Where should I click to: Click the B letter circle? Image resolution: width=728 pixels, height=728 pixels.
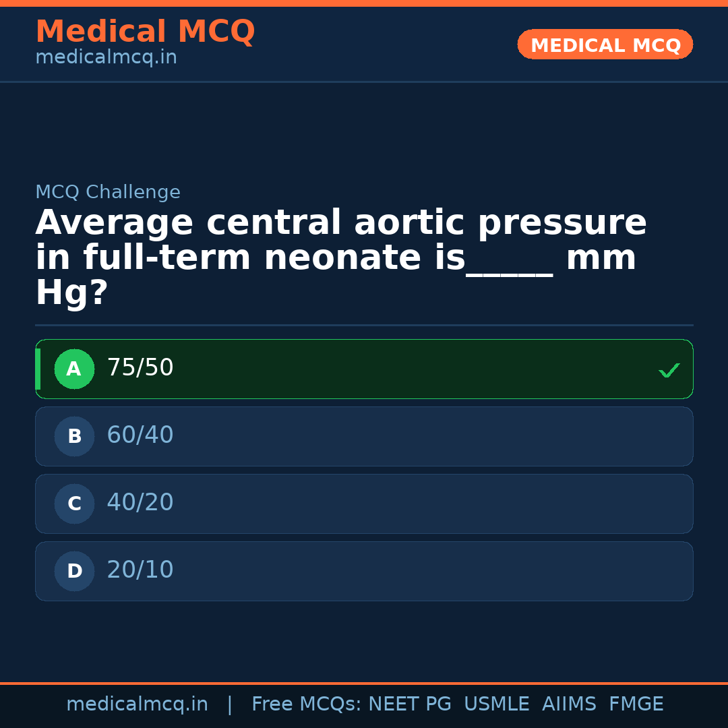[74, 437]
